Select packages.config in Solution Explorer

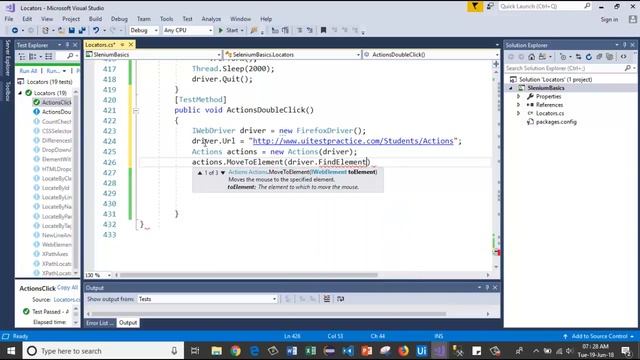coord(556,122)
